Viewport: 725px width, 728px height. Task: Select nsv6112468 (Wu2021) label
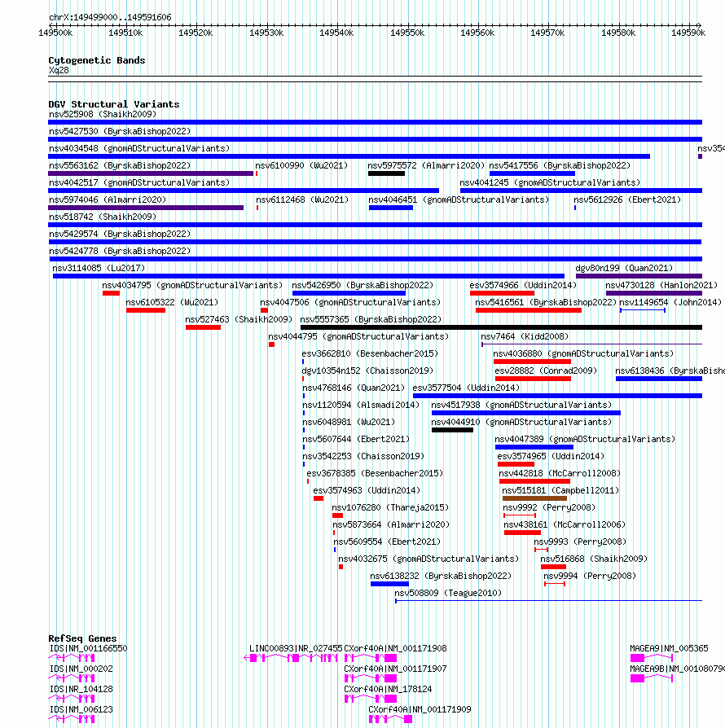click(302, 200)
